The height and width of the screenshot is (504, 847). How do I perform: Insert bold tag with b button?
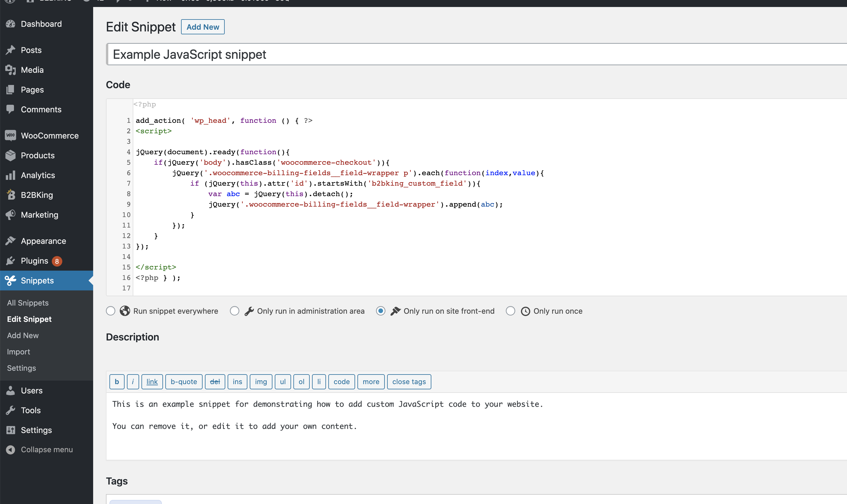(x=117, y=382)
